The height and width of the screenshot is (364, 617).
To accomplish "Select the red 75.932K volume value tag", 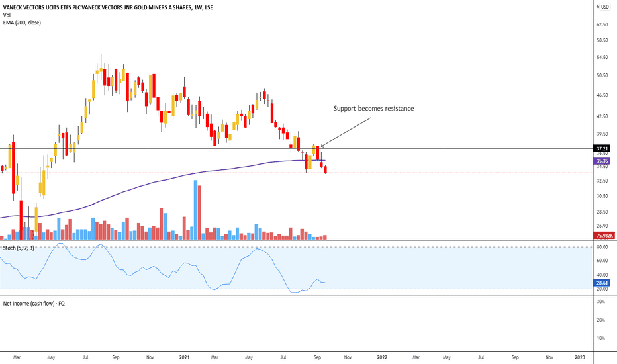I will point(604,236).
